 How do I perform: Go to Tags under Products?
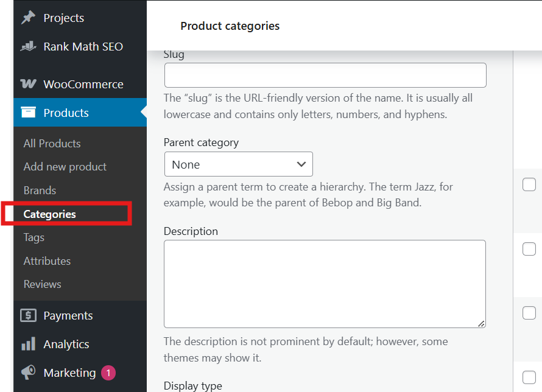click(33, 237)
